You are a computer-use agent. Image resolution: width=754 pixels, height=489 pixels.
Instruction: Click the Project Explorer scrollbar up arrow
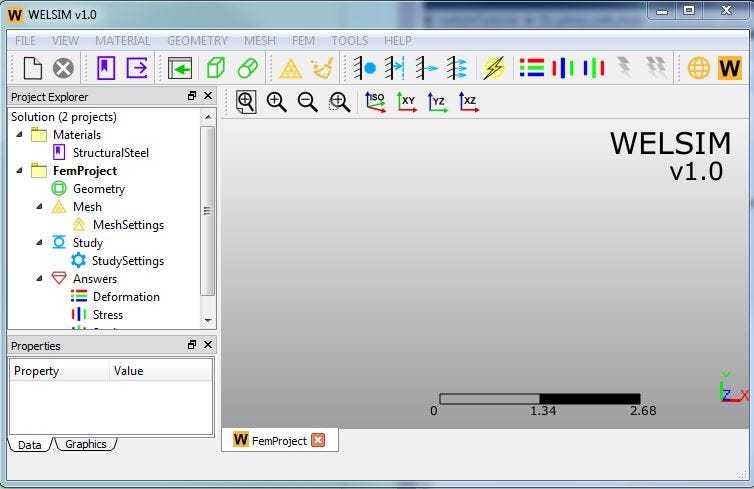tap(208, 117)
